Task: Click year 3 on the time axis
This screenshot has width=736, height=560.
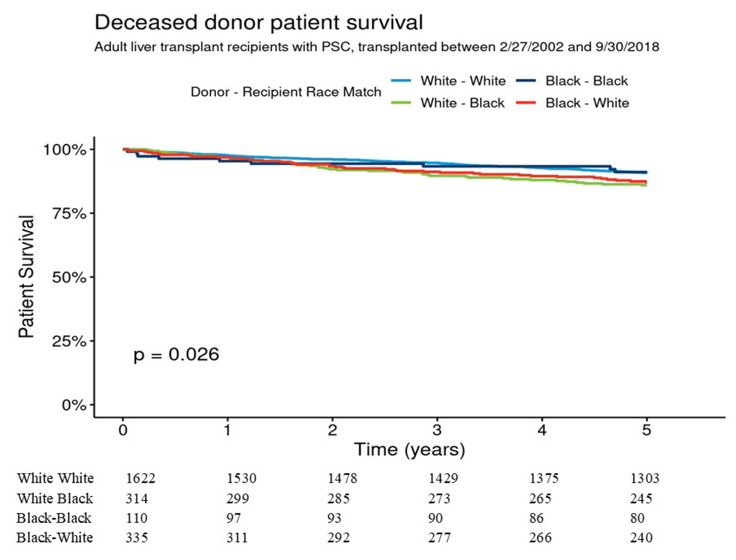Action: pos(437,430)
